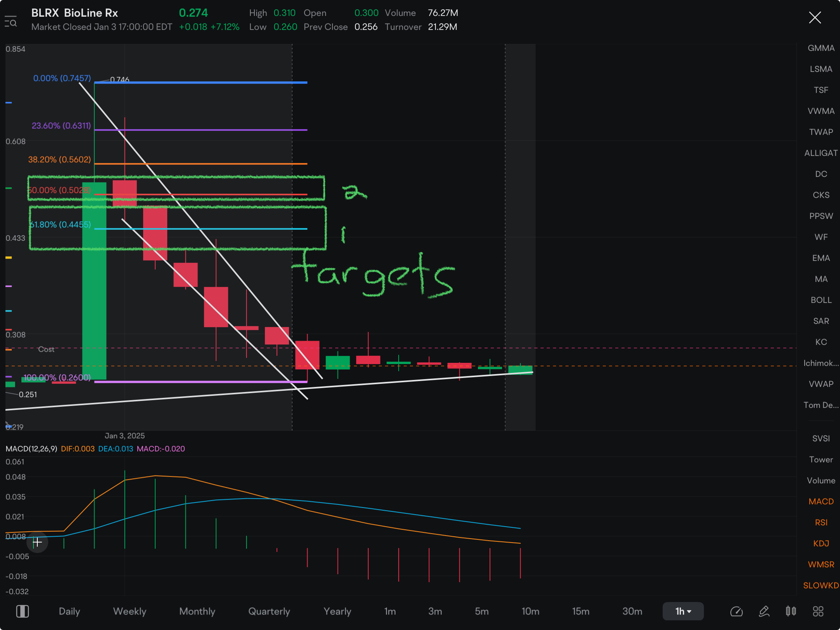840x630 pixels.
Task: Switch chart to Daily timeframe
Action: (69, 611)
